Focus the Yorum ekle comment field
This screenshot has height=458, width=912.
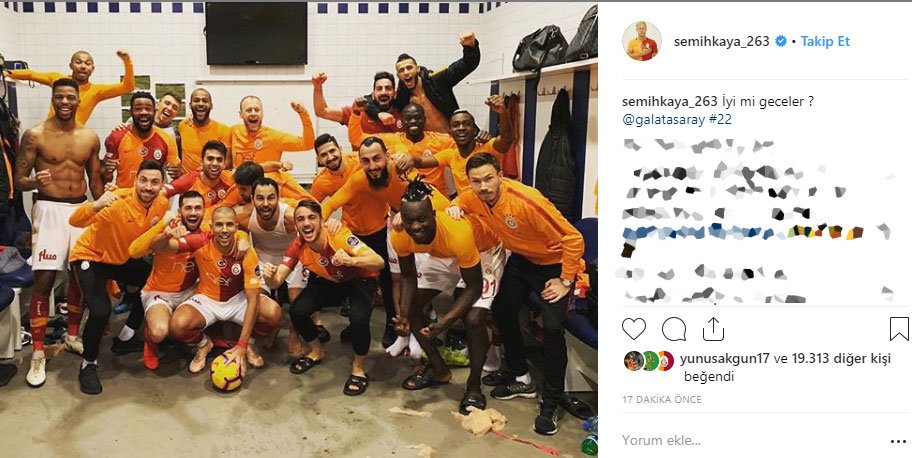pyautogui.click(x=750, y=441)
